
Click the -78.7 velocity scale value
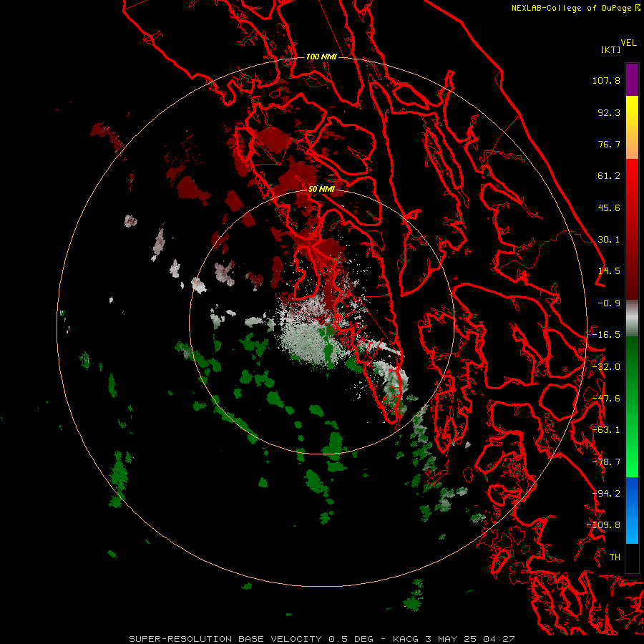(x=606, y=462)
